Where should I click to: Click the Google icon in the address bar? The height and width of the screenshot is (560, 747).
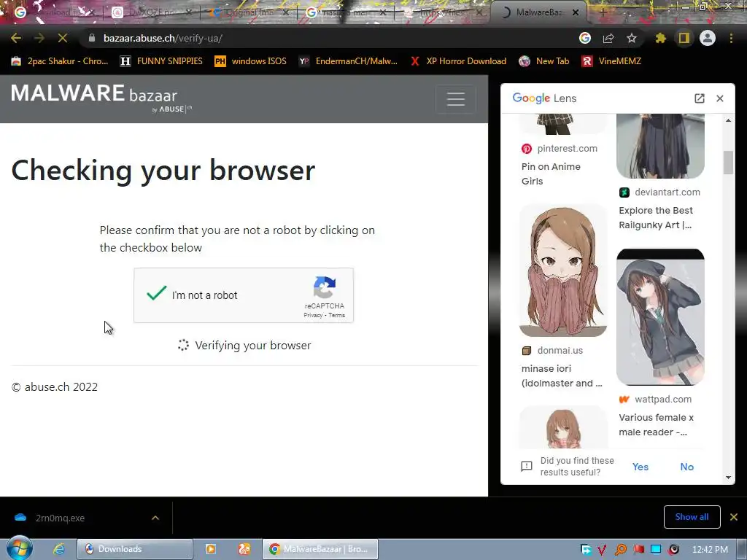pos(585,38)
